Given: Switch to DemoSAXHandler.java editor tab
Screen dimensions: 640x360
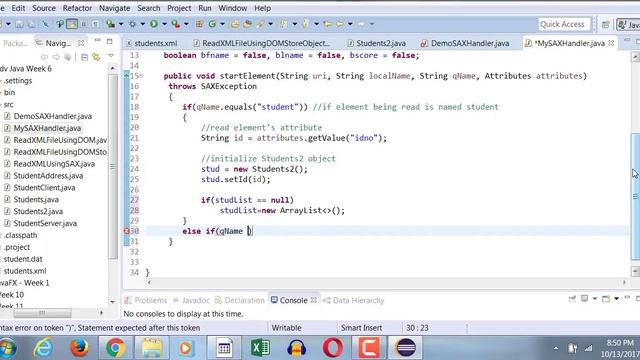Looking at the screenshot, I should [x=465, y=43].
